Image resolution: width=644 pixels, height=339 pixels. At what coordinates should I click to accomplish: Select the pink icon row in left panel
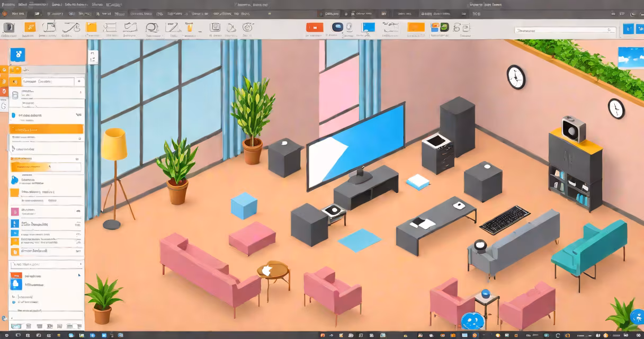click(x=47, y=212)
